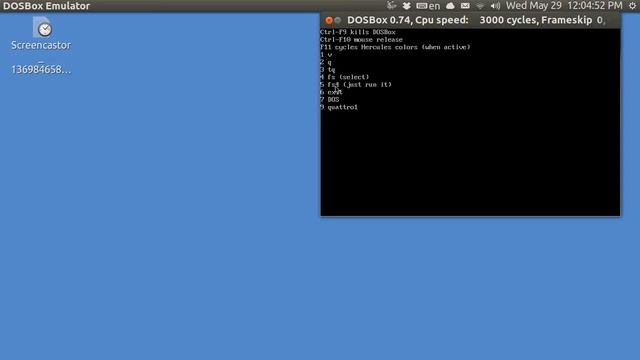The width and height of the screenshot is (640, 360).
Task: Click the 'F11 cycles Hercules colors' line
Action: (x=395, y=47)
